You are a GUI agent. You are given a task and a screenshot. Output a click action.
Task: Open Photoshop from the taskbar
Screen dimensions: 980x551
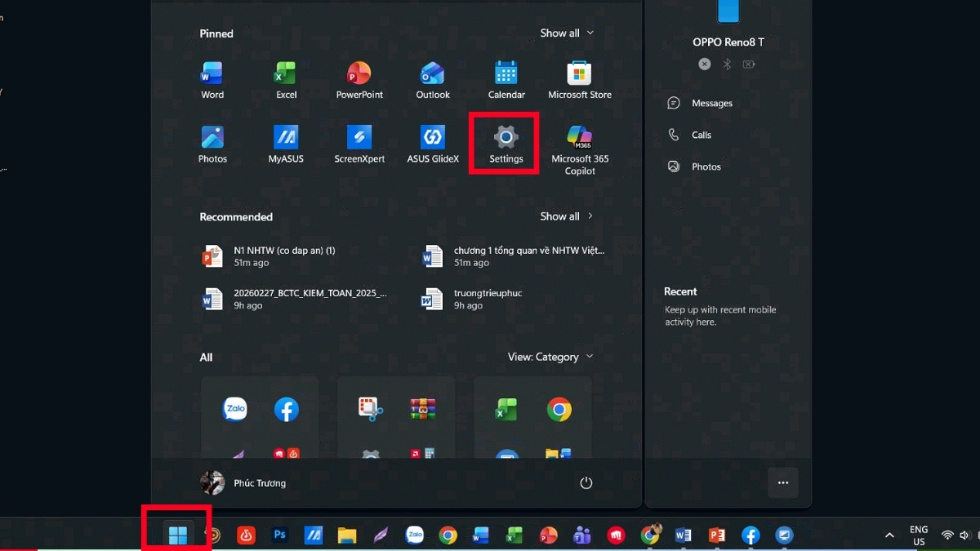(x=280, y=535)
